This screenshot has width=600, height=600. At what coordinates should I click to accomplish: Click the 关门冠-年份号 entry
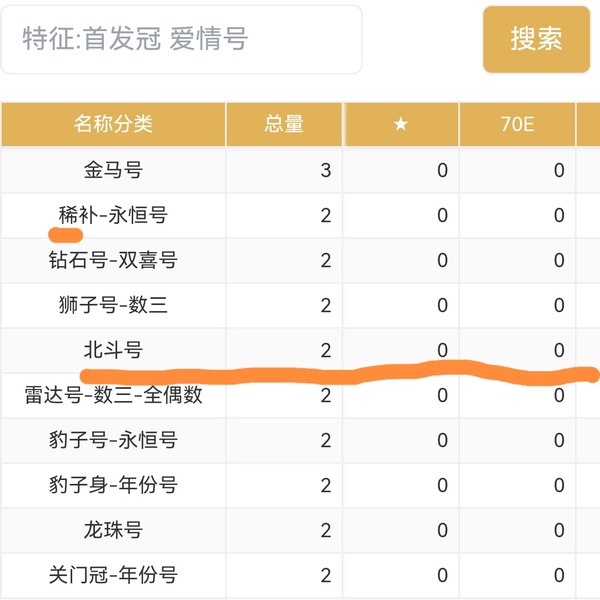point(113,575)
